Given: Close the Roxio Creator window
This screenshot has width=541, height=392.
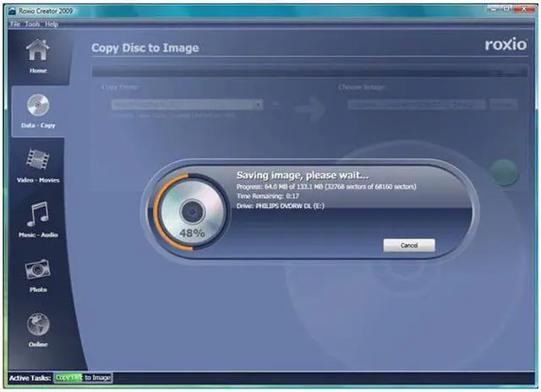Looking at the screenshot, I should pos(524,9).
